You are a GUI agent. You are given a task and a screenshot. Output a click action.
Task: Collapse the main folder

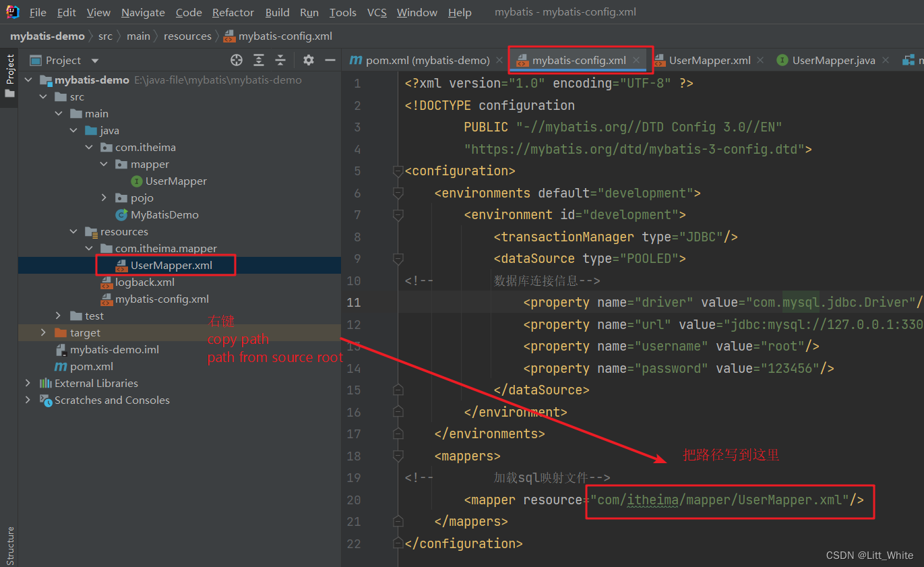pyautogui.click(x=59, y=114)
